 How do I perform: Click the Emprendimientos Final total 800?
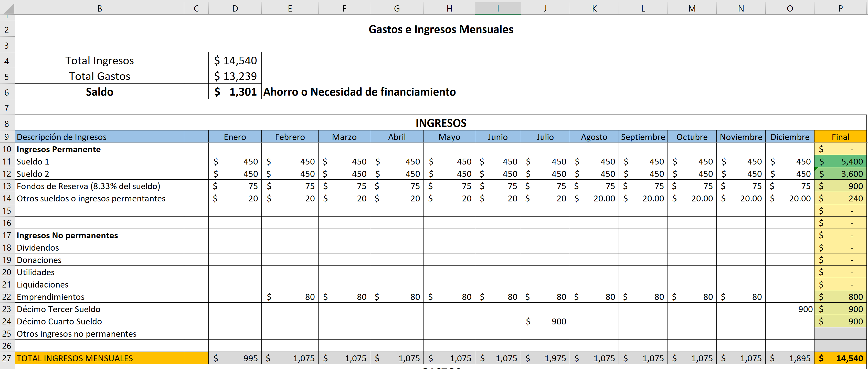(840, 297)
